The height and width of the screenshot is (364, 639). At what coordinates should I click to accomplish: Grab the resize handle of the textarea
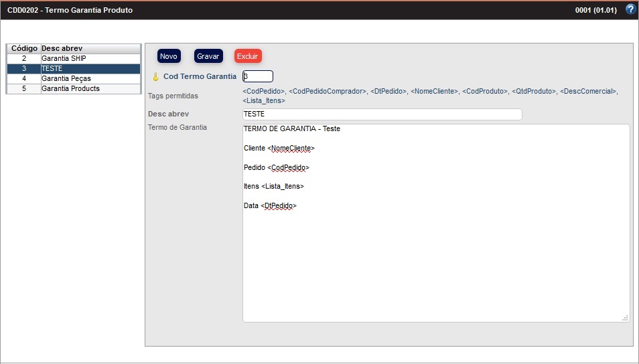point(625,318)
